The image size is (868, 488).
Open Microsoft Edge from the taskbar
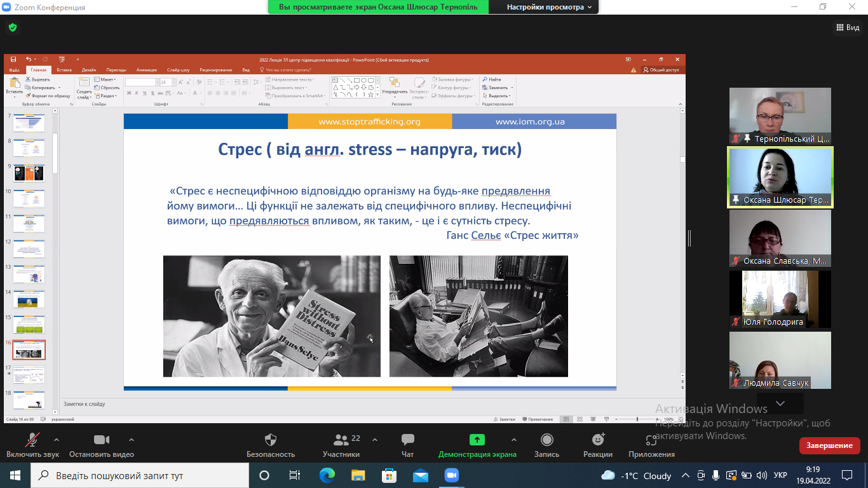[x=327, y=475]
